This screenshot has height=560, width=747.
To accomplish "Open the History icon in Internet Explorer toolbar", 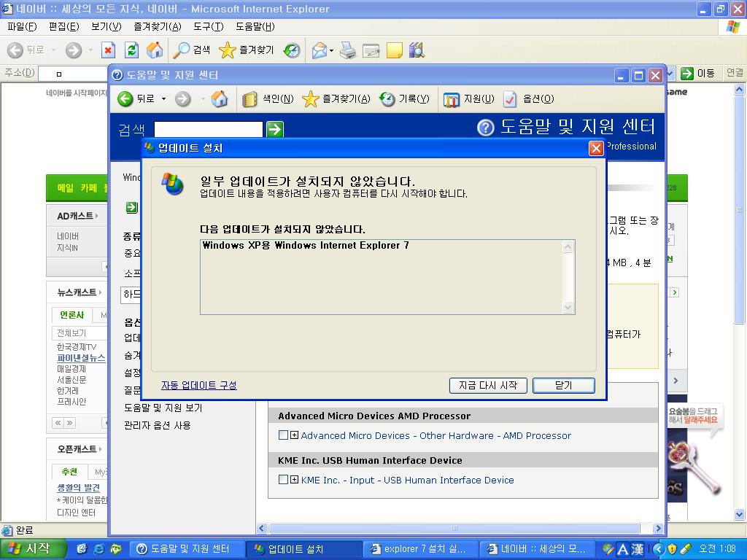I will pyautogui.click(x=292, y=50).
